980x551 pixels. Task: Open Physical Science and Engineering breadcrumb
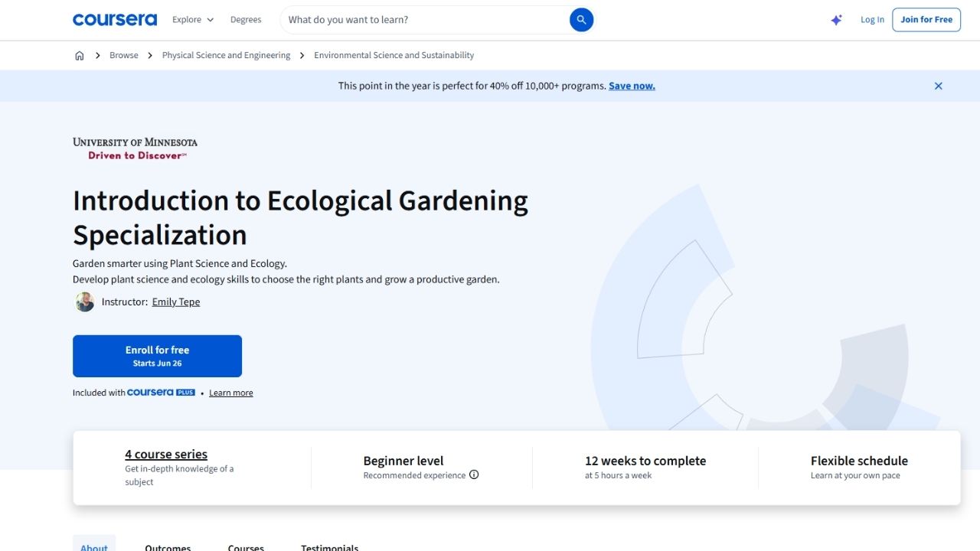click(x=226, y=55)
